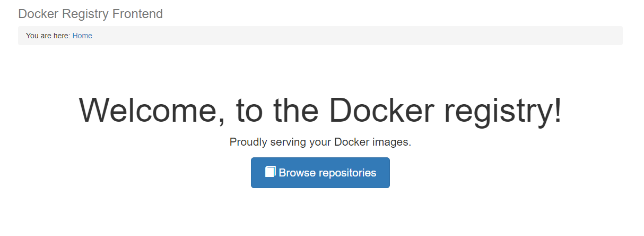Go to the Home breadcrumb link

tap(82, 36)
